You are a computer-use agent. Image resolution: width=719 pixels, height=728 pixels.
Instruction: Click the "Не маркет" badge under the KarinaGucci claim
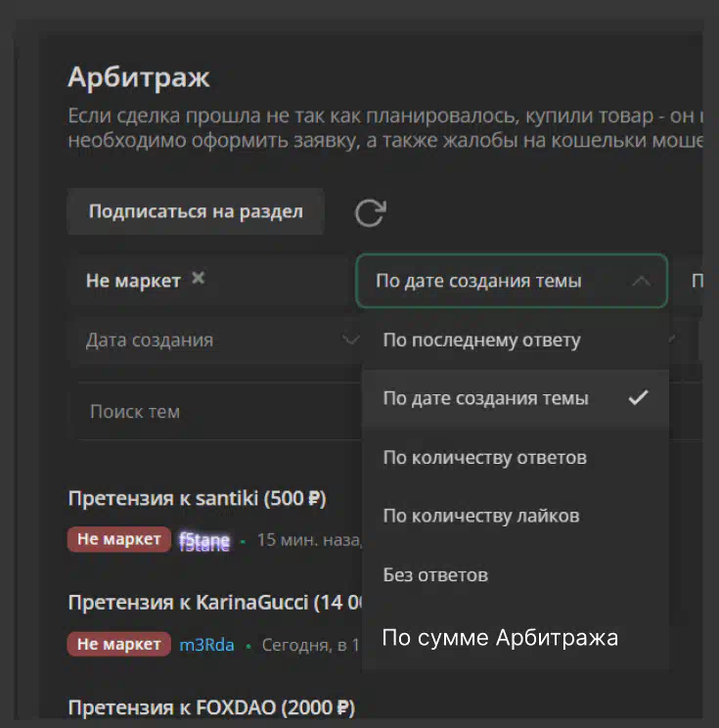118,644
